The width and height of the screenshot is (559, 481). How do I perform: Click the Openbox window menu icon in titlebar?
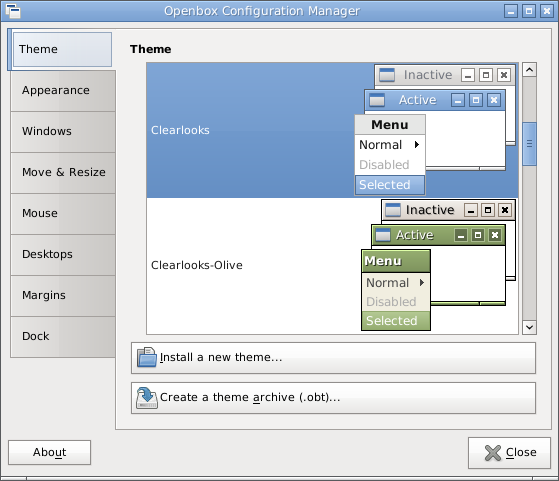[13, 11]
